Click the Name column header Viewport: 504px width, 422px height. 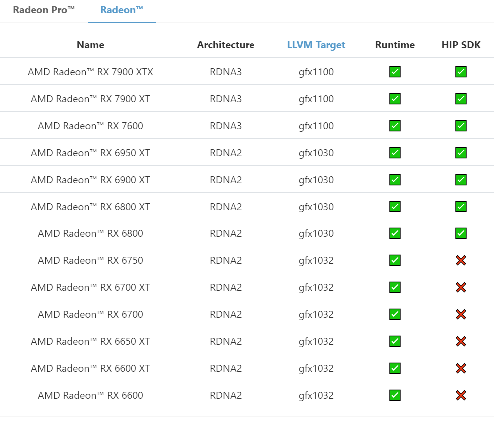[x=91, y=45]
